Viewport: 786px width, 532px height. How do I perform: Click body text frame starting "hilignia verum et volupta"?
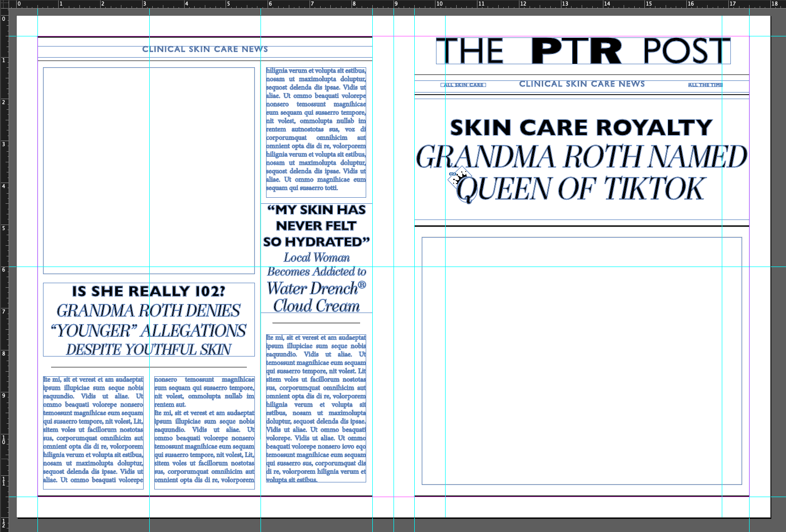pos(316,132)
